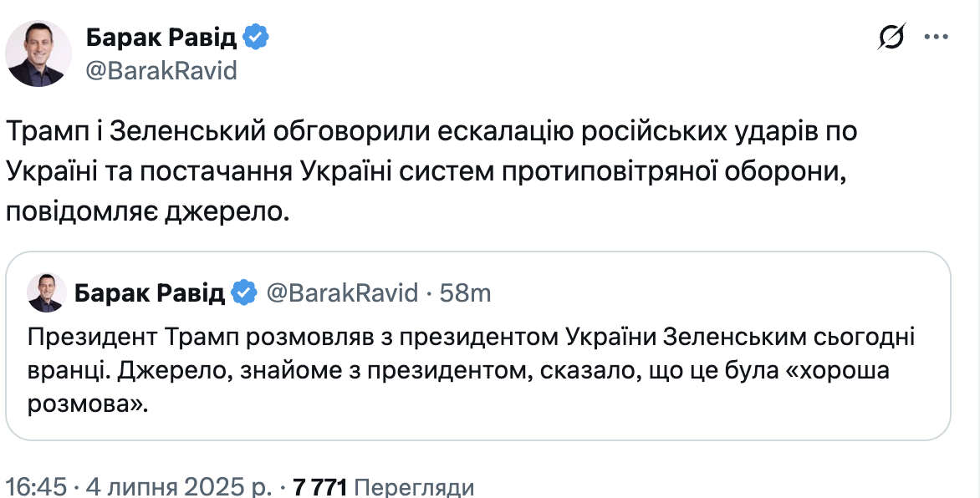Open the quoted tweet's author name Барак Равід
Image resolution: width=980 pixels, height=498 pixels.
coord(149,292)
